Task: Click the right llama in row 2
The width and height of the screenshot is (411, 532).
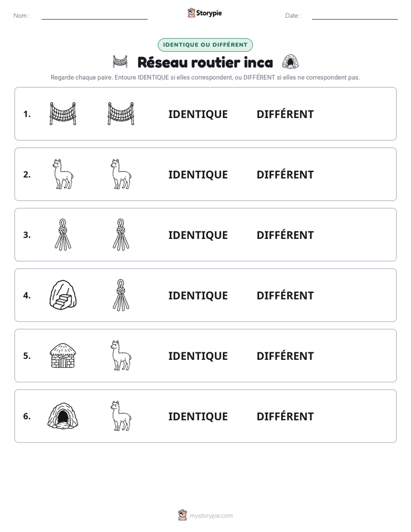Action: pyautogui.click(x=121, y=174)
